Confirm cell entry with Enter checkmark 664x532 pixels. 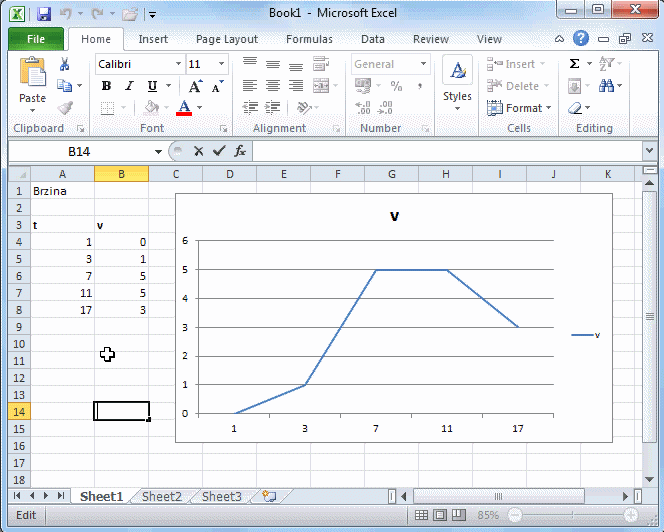point(219,151)
